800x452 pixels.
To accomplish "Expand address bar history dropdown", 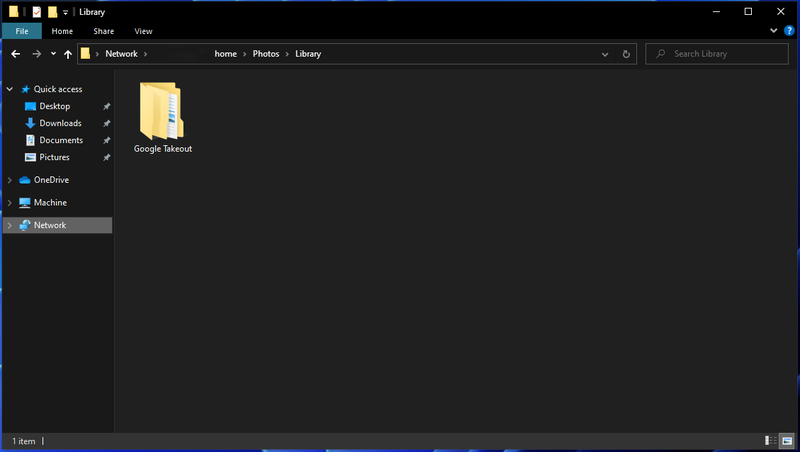I will point(605,54).
